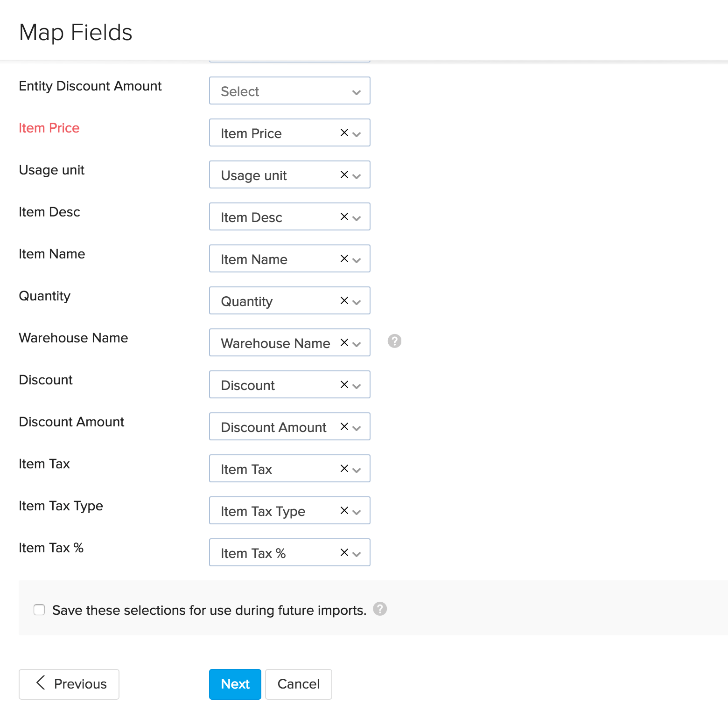Select the Item Price field label
The width and height of the screenshot is (728, 724).
point(49,127)
